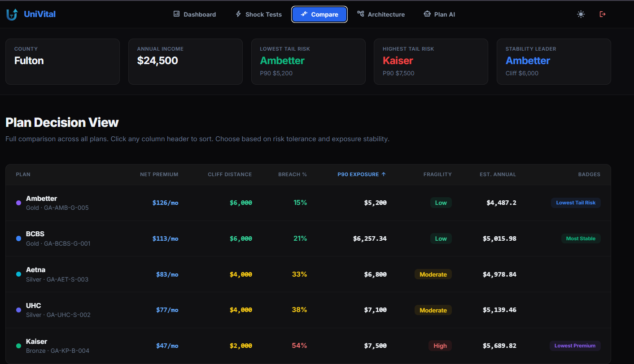634x364 pixels.
Task: Click the cyan dot beside Aetna
Action: pyautogui.click(x=18, y=274)
